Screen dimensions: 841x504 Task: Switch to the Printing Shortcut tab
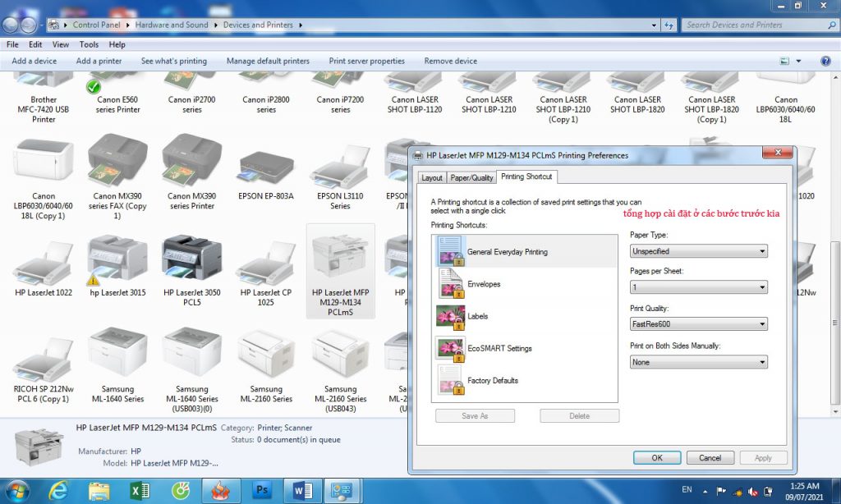pos(526,176)
